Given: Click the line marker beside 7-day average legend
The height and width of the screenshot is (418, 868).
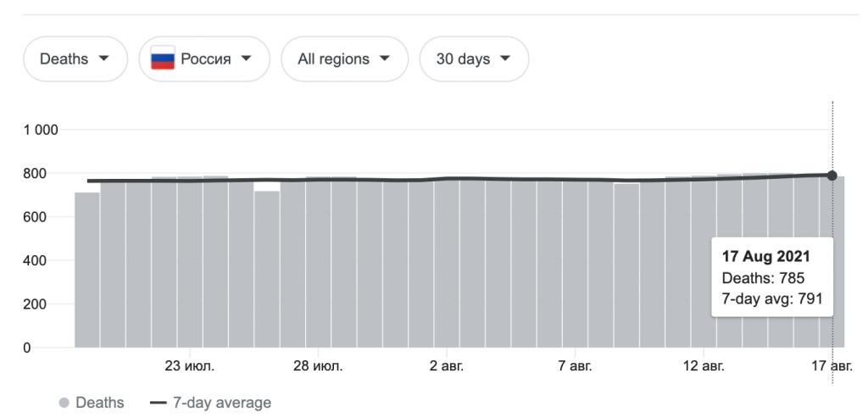Looking at the screenshot, I should click(x=159, y=402).
